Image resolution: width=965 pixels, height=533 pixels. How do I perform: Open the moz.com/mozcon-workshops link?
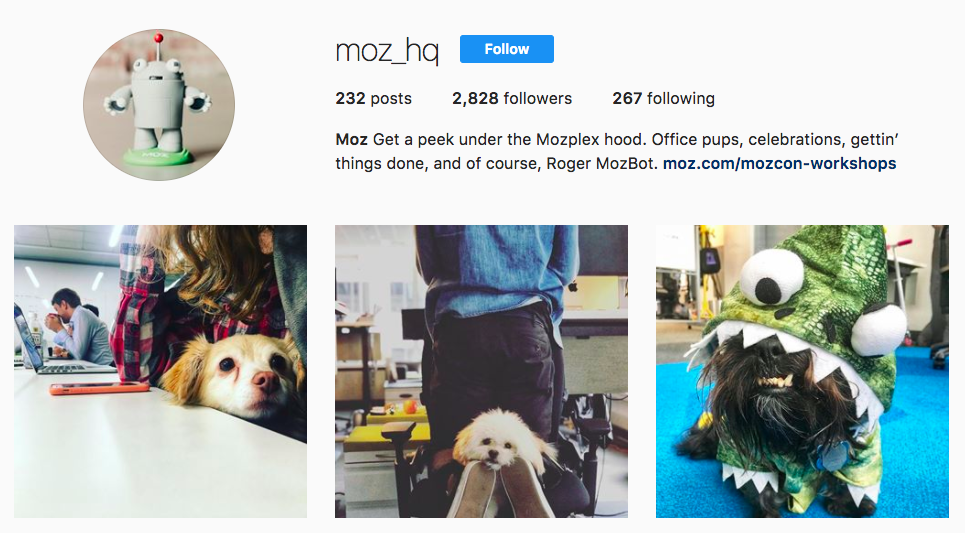(x=779, y=164)
